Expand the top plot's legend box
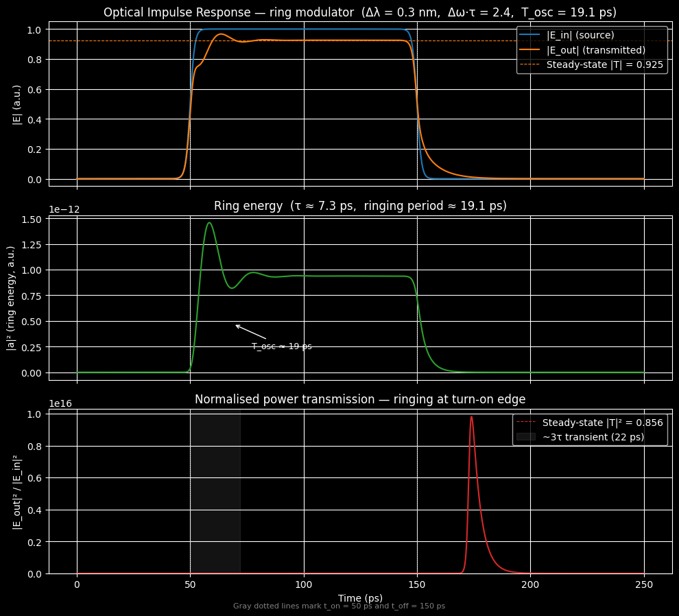The image size is (679, 616). (593, 49)
